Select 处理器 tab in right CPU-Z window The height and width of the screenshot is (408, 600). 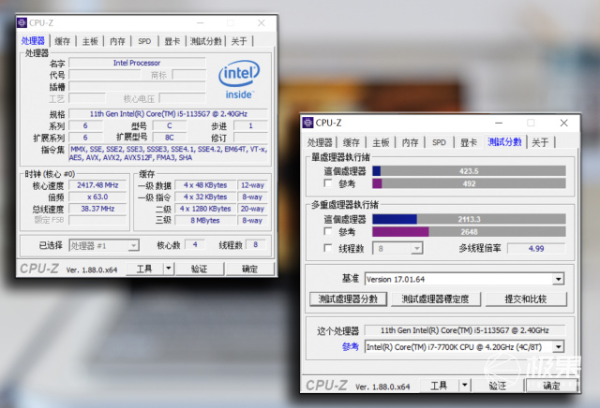(x=320, y=143)
